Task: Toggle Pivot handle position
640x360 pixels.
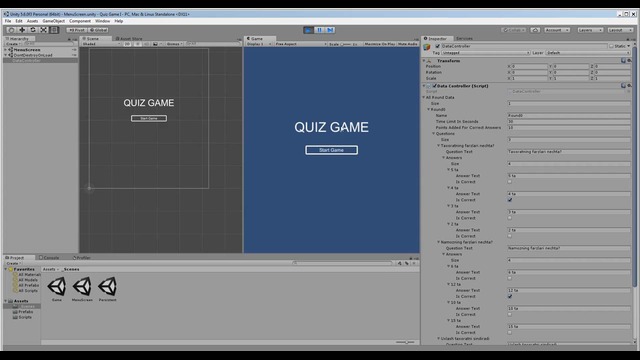Action: [x=76, y=30]
